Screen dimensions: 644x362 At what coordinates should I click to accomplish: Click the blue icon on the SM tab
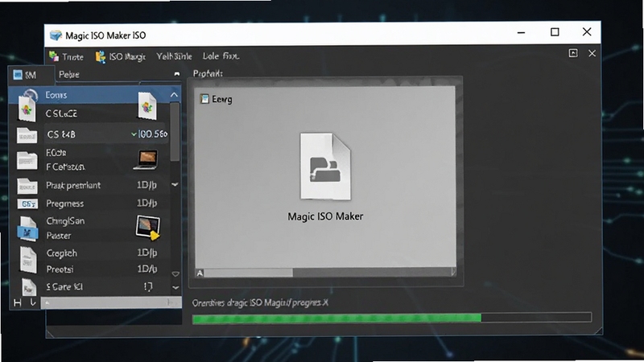point(18,75)
